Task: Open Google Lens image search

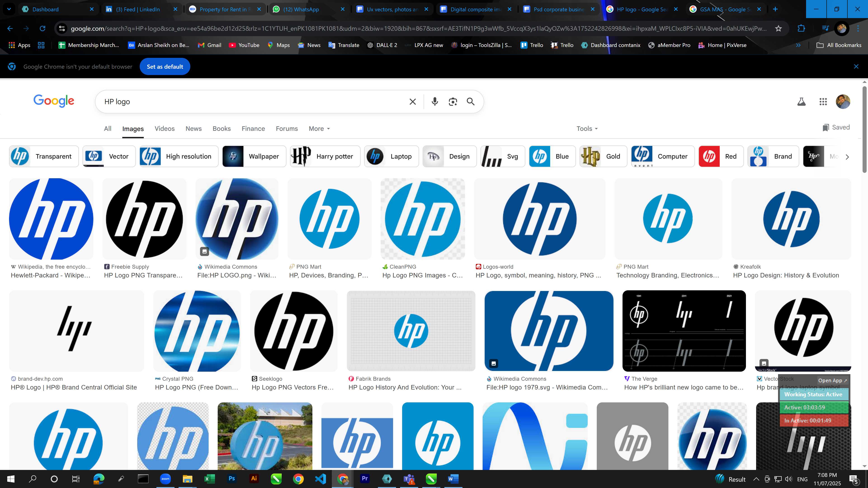Action: coord(453,101)
